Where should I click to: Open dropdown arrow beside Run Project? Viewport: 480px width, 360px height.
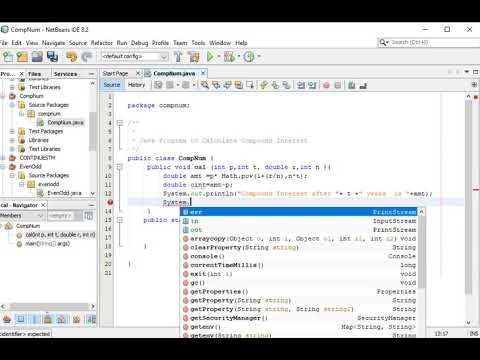coord(219,56)
